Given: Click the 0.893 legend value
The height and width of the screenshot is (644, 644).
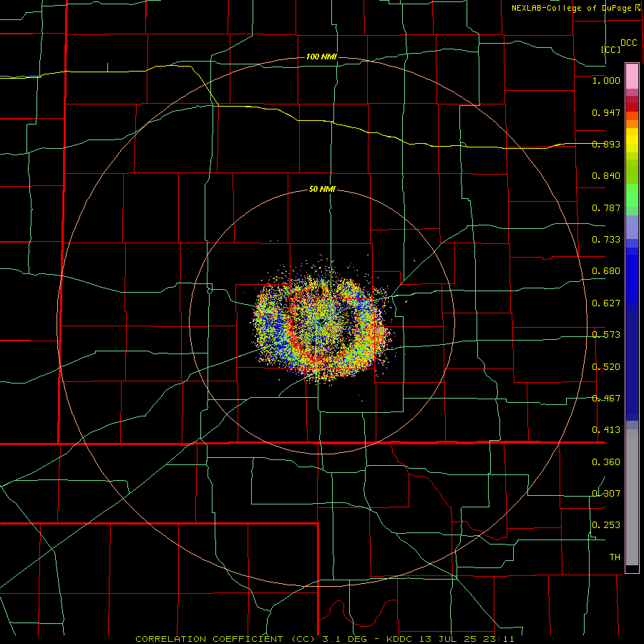Looking at the screenshot, I should pos(606,144).
